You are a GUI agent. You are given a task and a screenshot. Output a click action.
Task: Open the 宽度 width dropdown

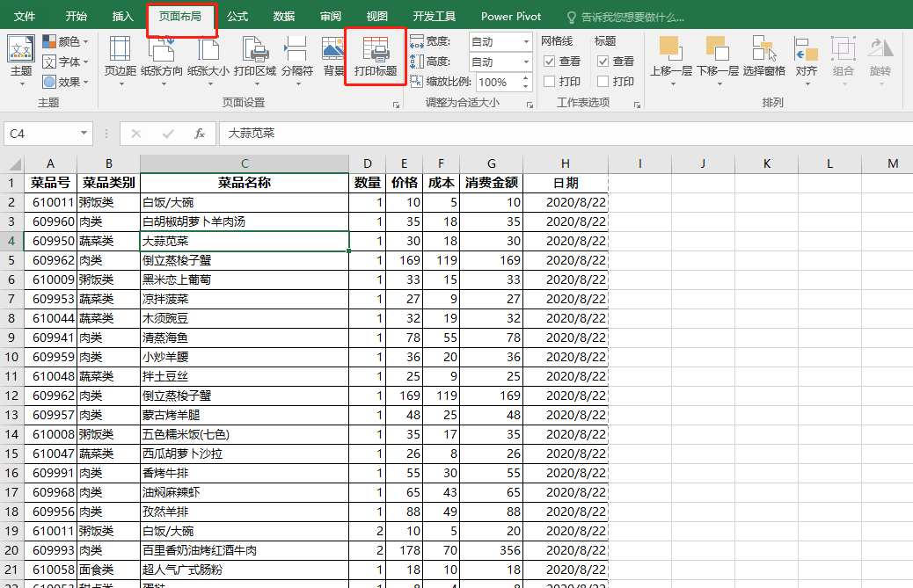(526, 41)
